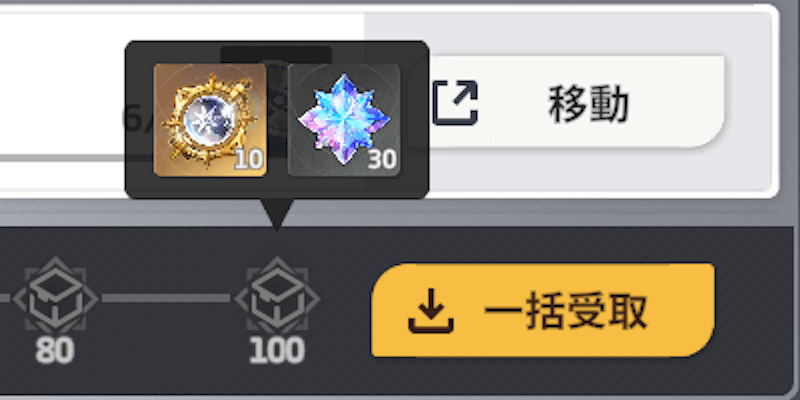This screenshot has width=800, height=400.
Task: Click the track line between milestones 80 and 100
Action: [166, 298]
